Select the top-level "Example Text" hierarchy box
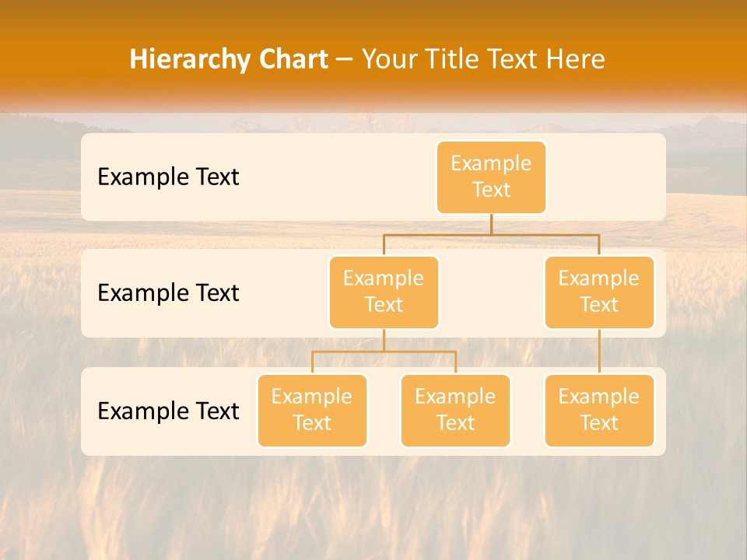 [x=491, y=177]
